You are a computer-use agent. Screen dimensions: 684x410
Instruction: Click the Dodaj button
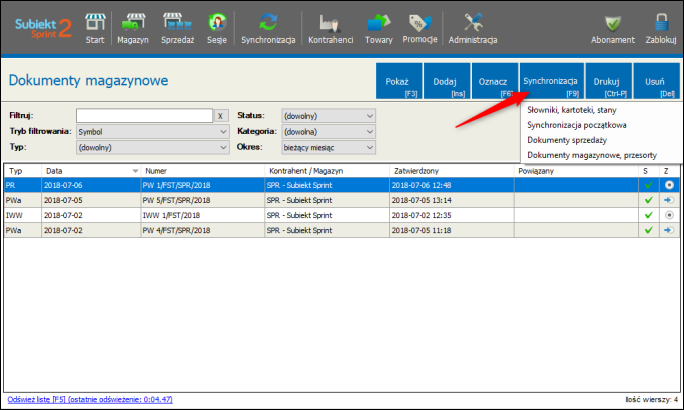tap(446, 82)
